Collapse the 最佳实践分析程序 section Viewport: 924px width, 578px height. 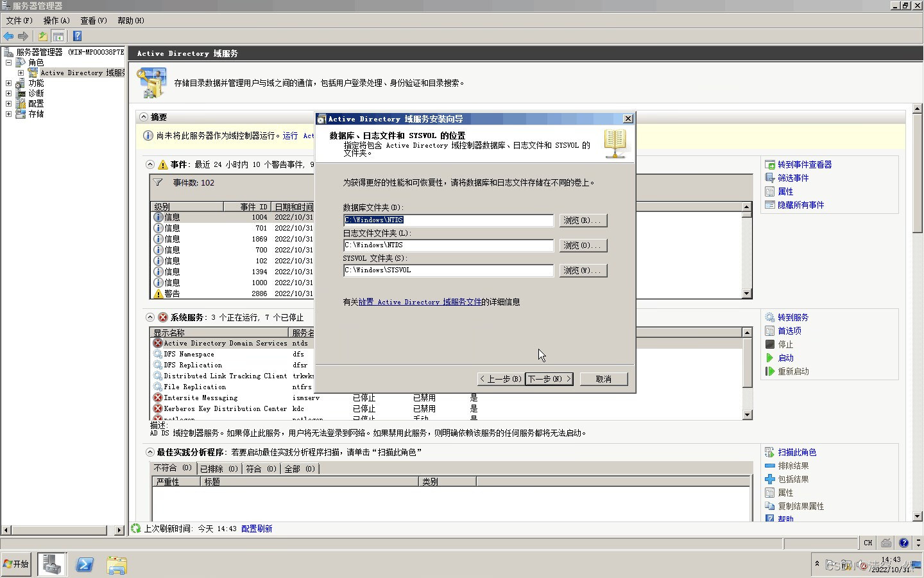tap(150, 452)
